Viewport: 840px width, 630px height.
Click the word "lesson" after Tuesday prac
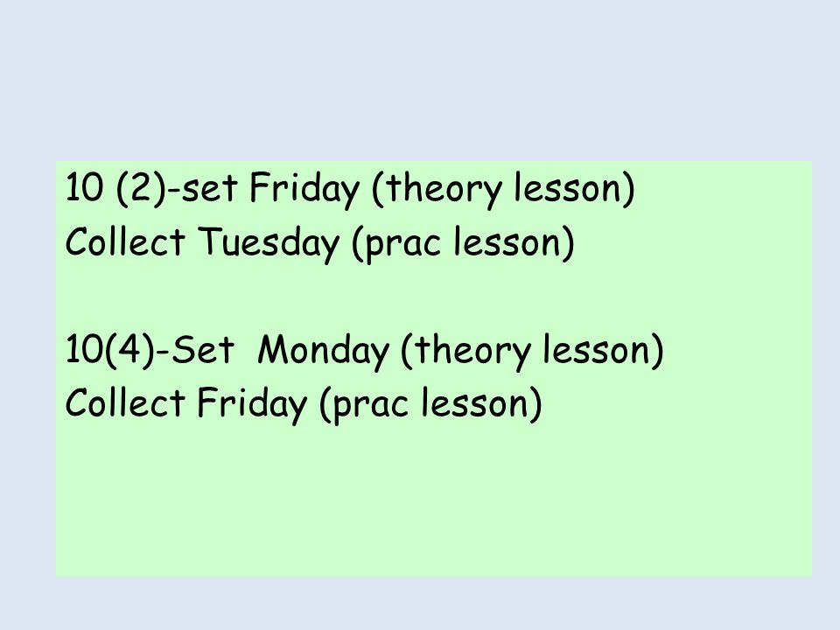pos(507,241)
